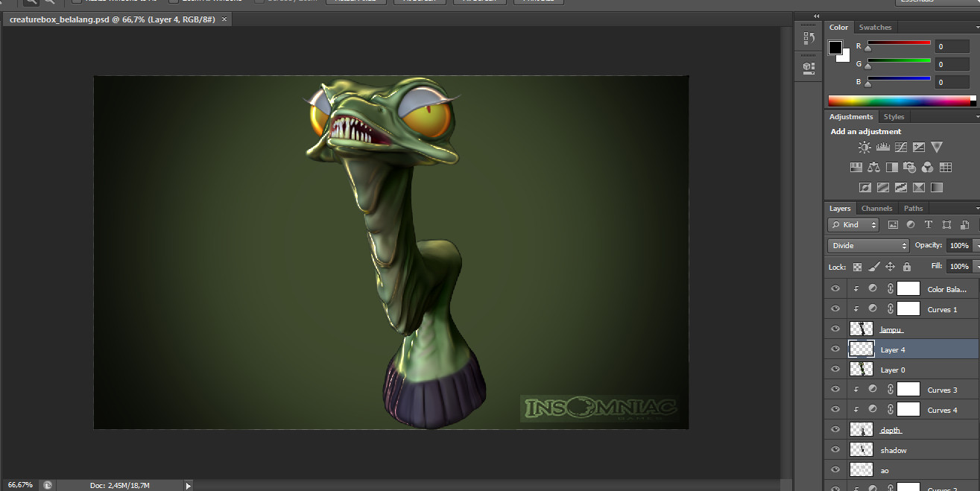Filter layers by shape layers
The width and height of the screenshot is (980, 491).
946,225
